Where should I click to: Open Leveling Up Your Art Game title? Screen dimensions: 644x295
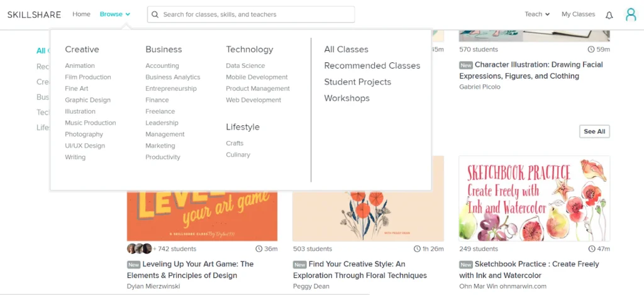pyautogui.click(x=190, y=270)
